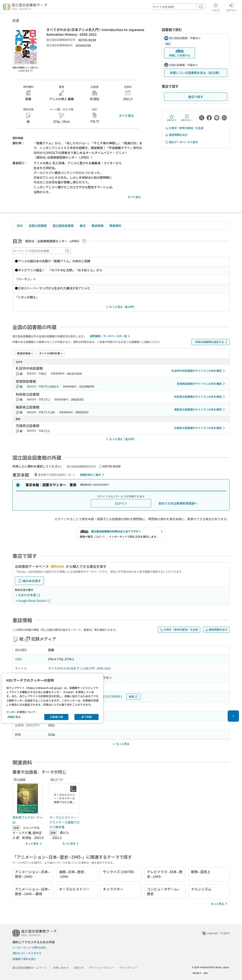Share the record by email icon
This screenshot has height=980, width=242.
tap(224, 118)
